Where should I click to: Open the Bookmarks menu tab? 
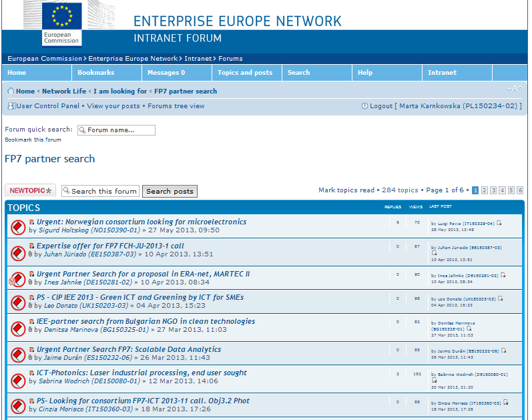[x=107, y=73]
